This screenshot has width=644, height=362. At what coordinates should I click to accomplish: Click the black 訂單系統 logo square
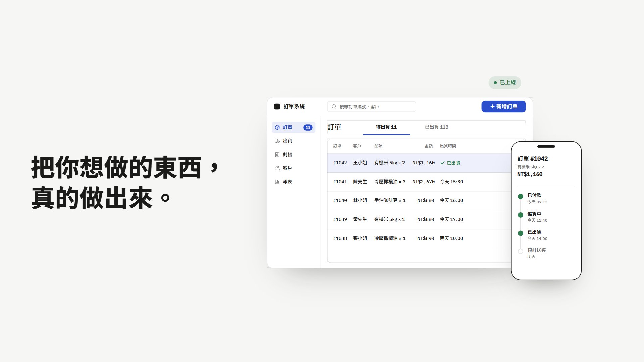[277, 106]
